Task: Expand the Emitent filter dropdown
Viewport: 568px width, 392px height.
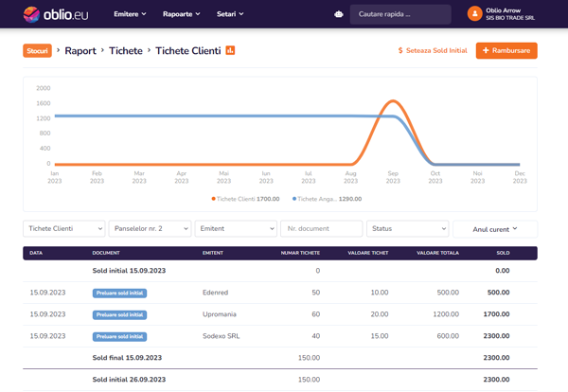Action: pos(236,228)
